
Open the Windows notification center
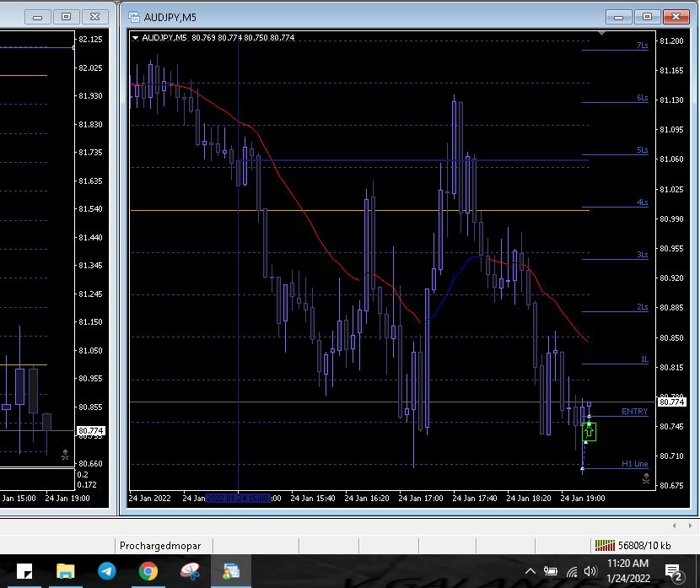coord(674,572)
